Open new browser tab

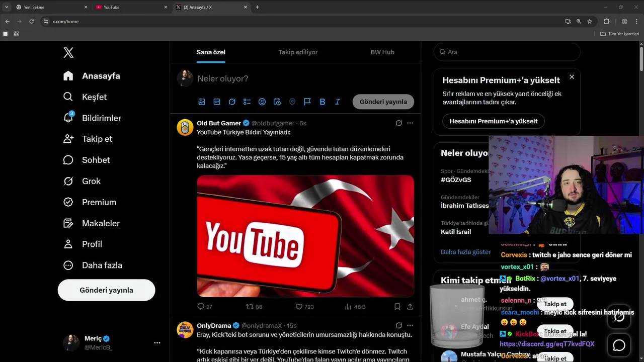(x=258, y=7)
